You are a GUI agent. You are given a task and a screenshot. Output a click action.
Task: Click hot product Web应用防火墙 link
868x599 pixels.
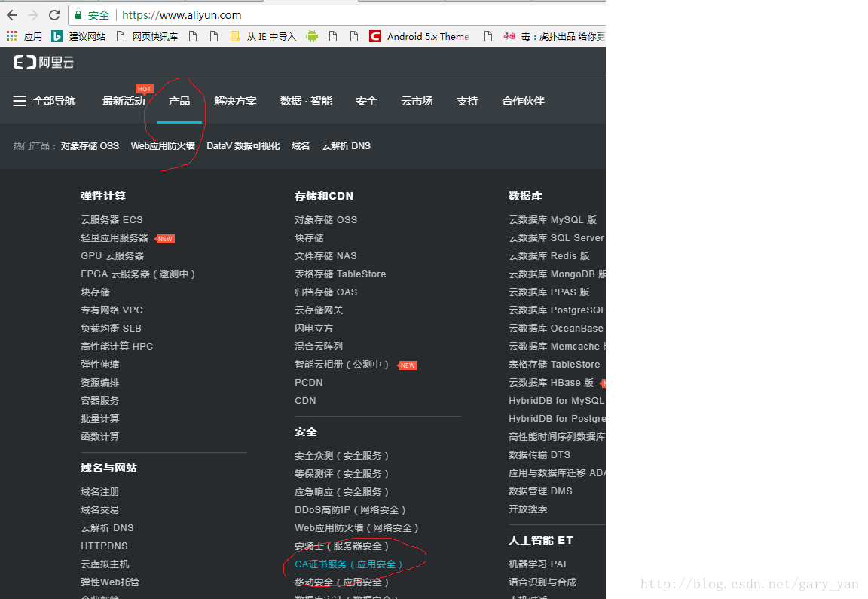pyautogui.click(x=163, y=146)
